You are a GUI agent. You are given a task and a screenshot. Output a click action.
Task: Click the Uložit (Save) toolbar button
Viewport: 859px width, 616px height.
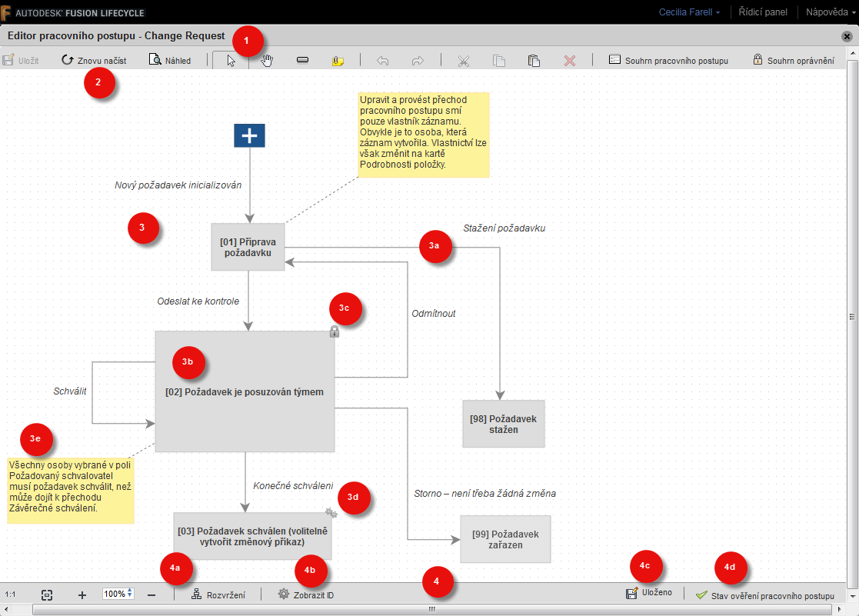click(21, 60)
